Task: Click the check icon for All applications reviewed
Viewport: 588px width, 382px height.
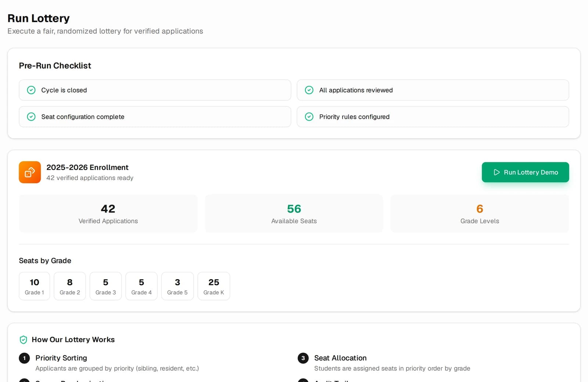Action: pos(309,90)
